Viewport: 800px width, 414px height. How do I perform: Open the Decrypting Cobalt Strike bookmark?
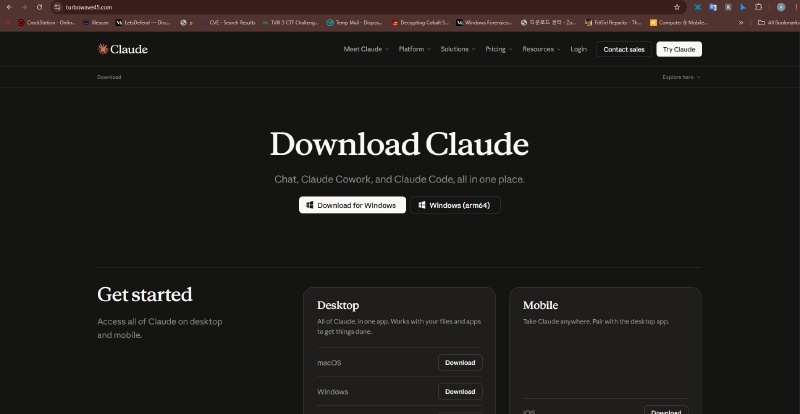[420, 22]
